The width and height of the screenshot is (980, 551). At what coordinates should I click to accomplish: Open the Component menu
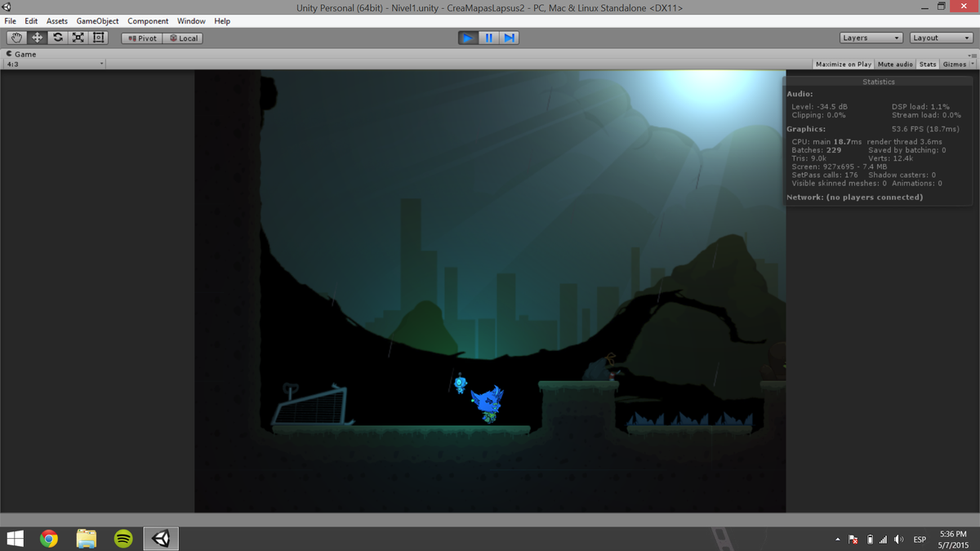148,21
